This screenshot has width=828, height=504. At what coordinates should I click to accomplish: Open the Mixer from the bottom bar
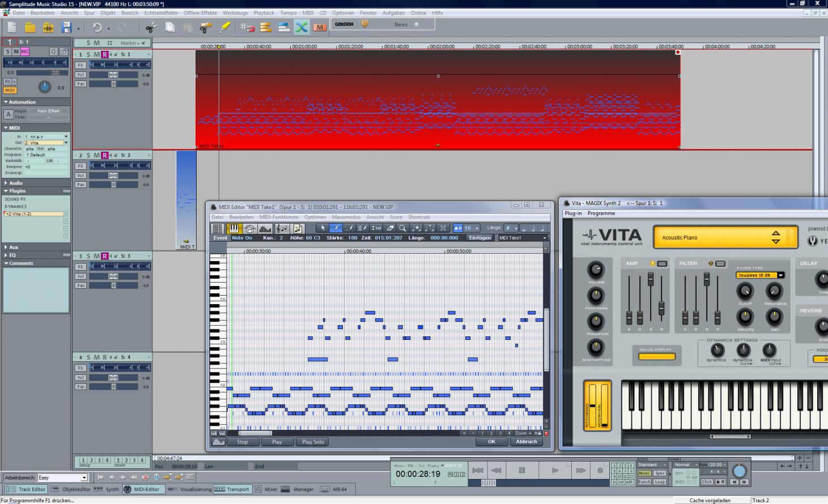click(266, 489)
